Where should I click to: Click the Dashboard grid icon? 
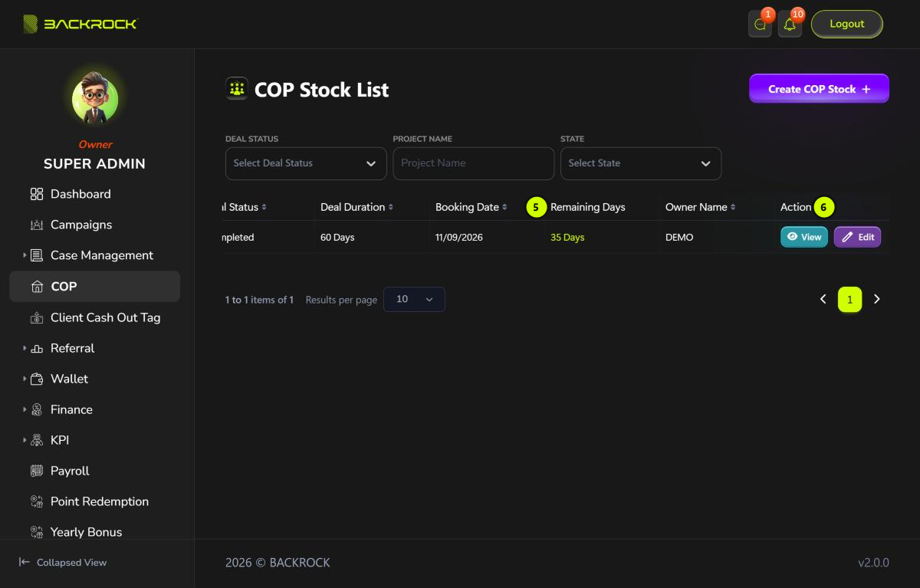tap(36, 194)
